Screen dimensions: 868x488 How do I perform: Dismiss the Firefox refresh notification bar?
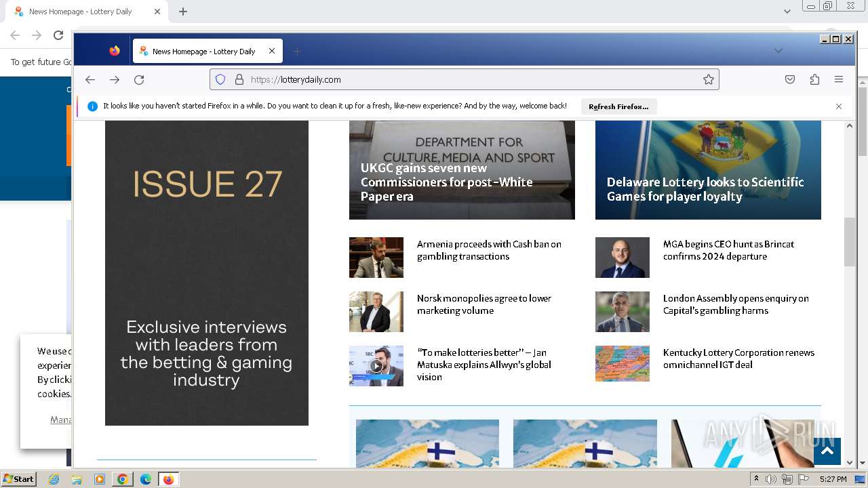839,106
